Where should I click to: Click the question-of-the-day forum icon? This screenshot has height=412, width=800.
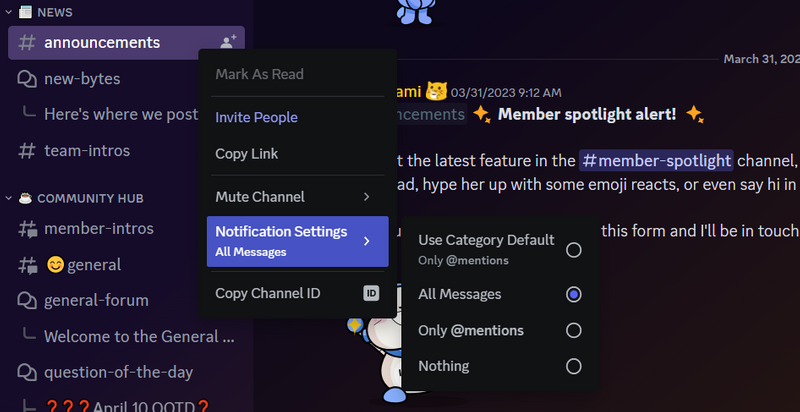tap(27, 372)
